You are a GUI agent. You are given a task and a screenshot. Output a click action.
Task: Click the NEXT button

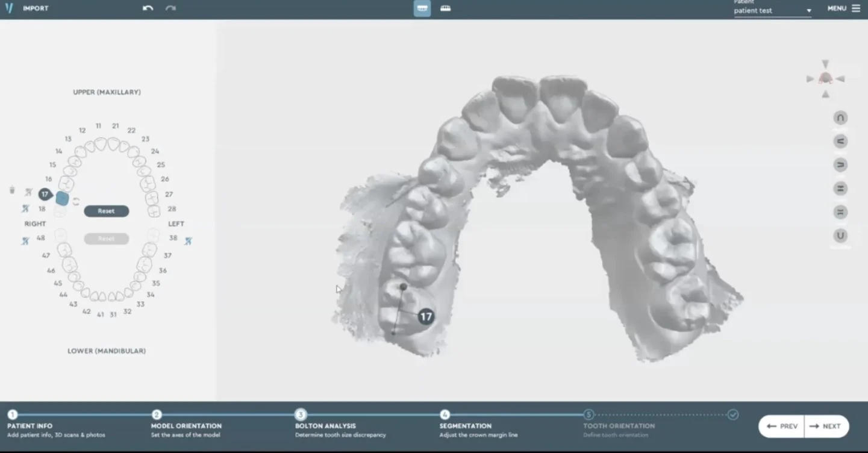[826, 426]
